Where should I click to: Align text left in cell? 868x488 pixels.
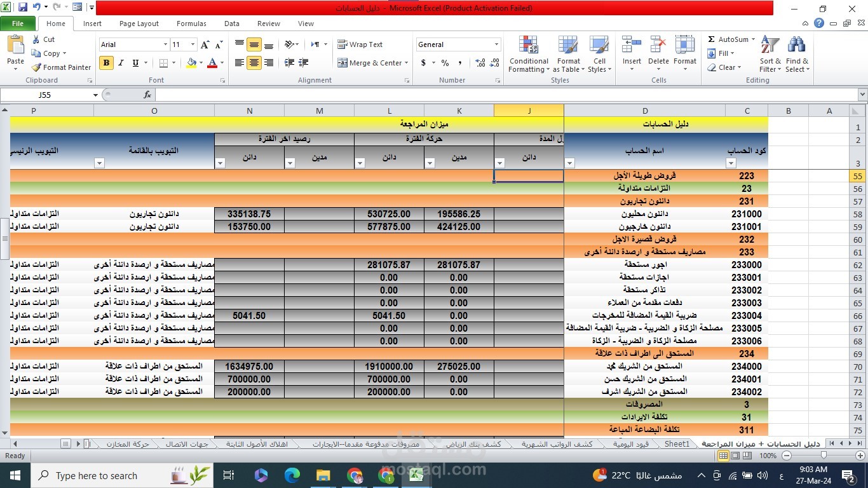click(240, 63)
